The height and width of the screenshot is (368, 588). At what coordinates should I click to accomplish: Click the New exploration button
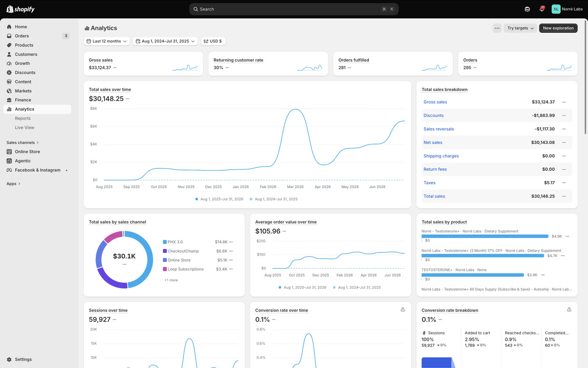[558, 28]
